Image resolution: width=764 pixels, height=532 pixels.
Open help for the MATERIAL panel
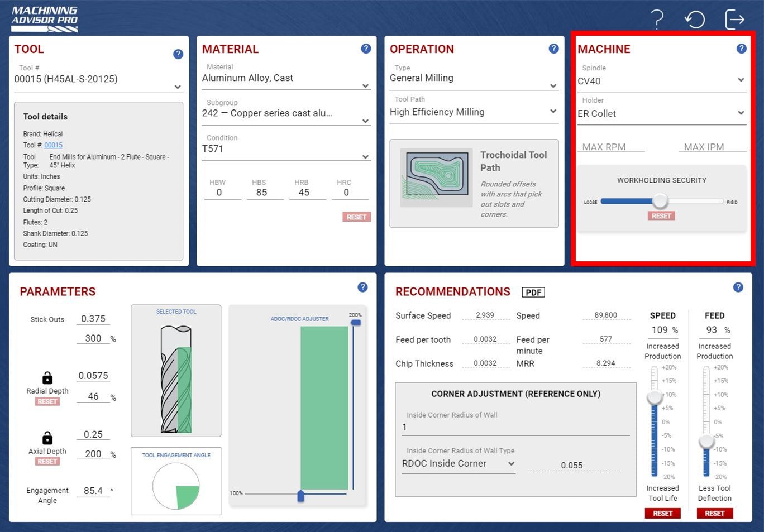click(x=366, y=49)
